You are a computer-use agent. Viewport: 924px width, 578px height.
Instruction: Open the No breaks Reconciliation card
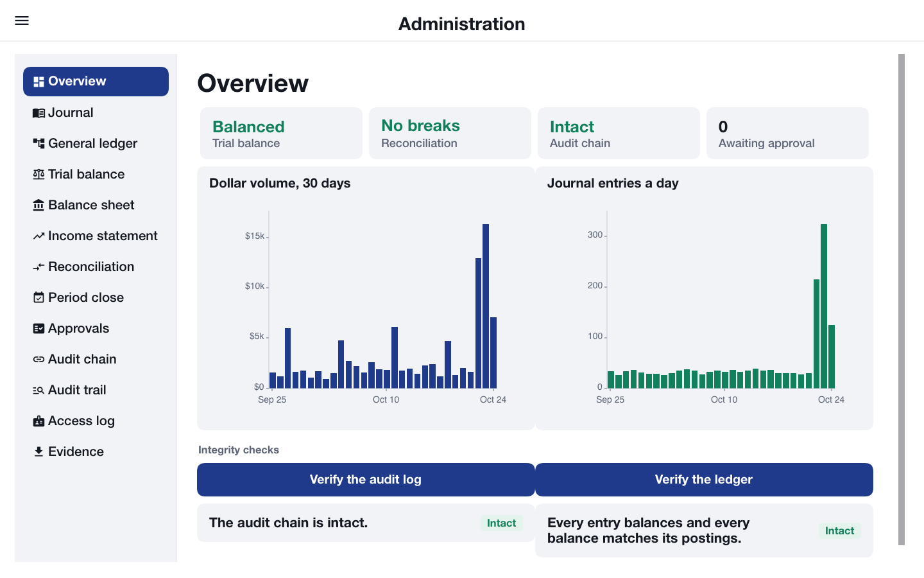point(450,134)
